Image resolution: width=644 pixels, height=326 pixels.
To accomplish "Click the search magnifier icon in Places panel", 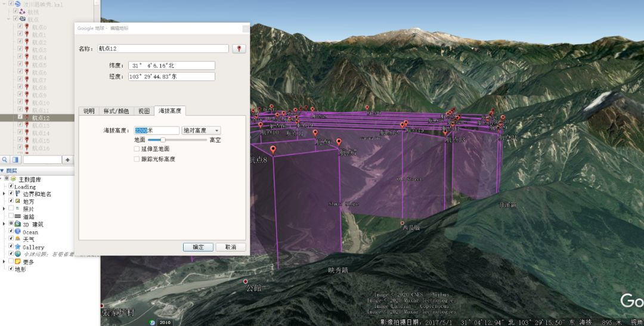I will pos(5,160).
